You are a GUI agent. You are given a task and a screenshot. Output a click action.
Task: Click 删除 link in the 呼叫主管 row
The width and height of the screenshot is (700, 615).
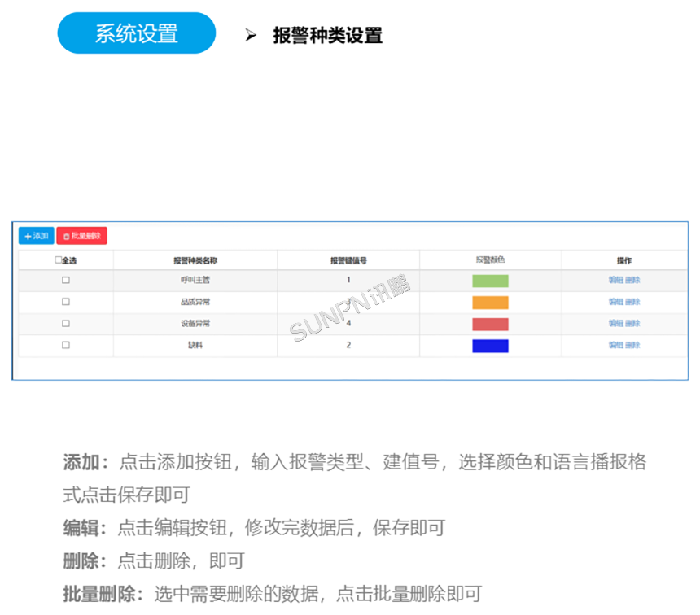point(632,280)
